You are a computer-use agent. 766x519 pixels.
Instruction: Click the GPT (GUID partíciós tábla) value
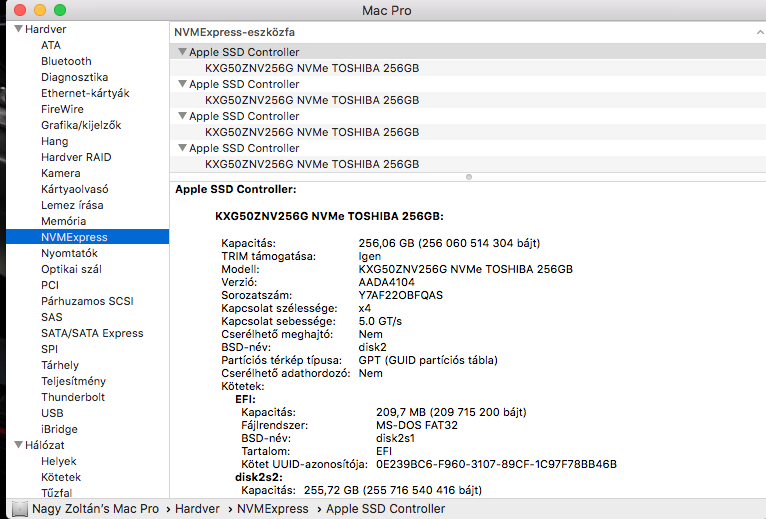(428, 360)
